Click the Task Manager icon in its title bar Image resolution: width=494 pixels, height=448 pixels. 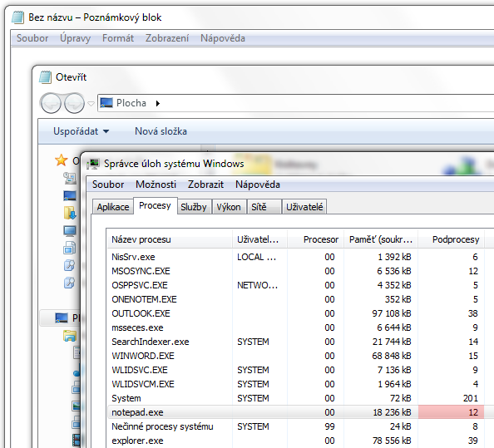click(x=93, y=164)
